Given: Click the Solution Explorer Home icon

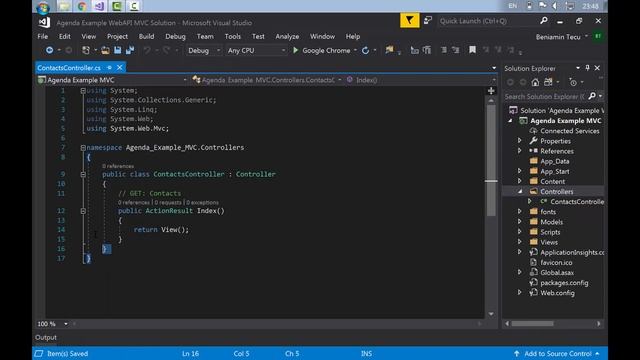Looking at the screenshot, I should tap(535, 82).
